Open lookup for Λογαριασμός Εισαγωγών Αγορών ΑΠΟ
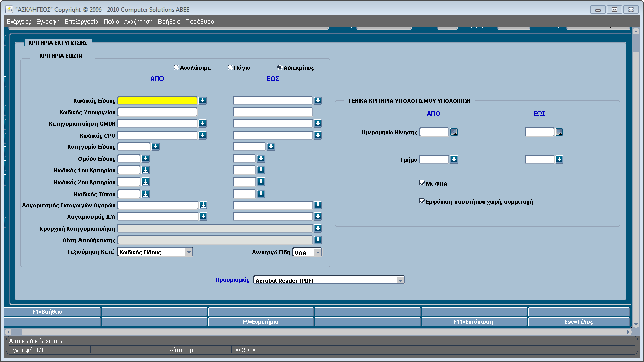Viewport: 644px width, 362px height. [x=203, y=205]
